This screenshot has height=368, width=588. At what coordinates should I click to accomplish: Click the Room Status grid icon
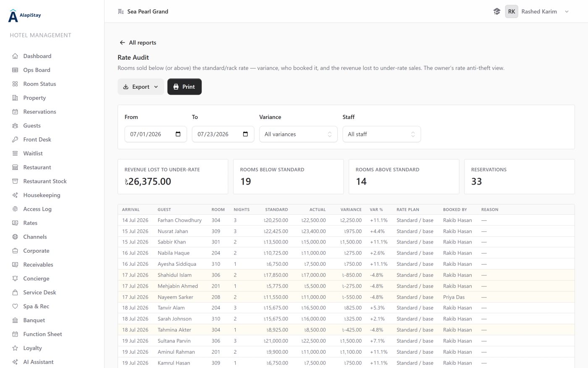15,84
